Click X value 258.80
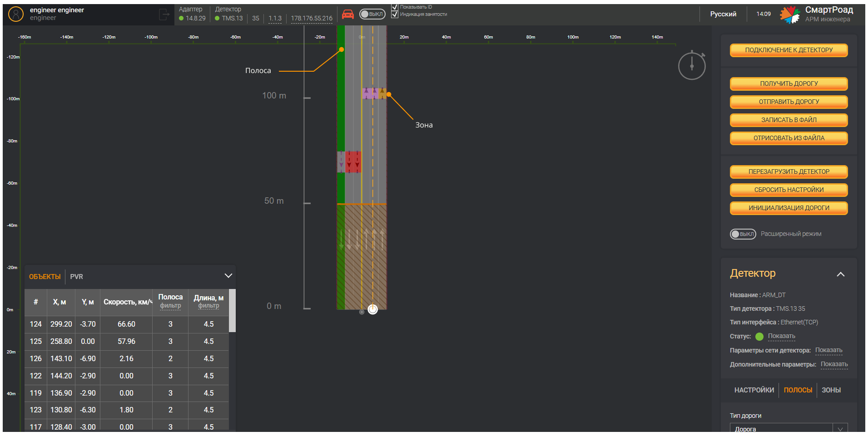 pos(61,342)
